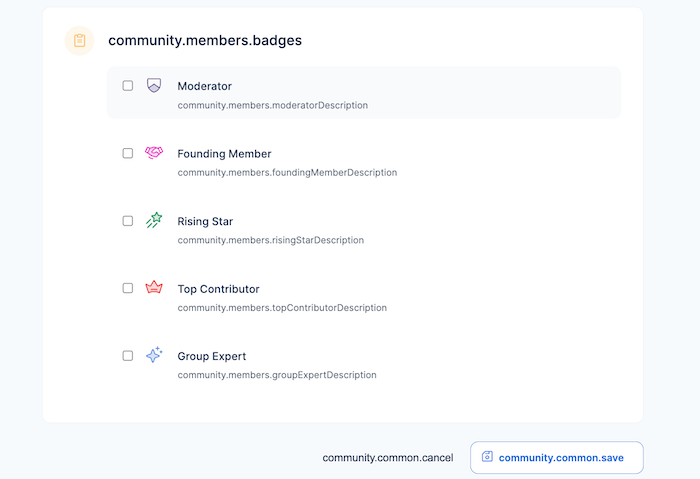Viewport: 700px width, 479px height.
Task: Click the Rising Star shooting star icon
Action: coord(154,221)
